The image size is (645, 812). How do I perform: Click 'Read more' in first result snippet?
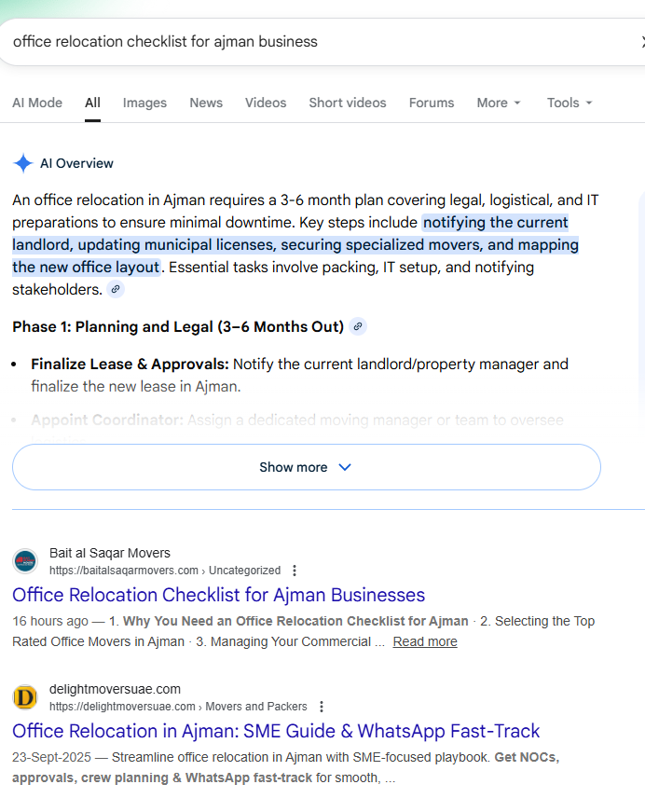click(425, 641)
